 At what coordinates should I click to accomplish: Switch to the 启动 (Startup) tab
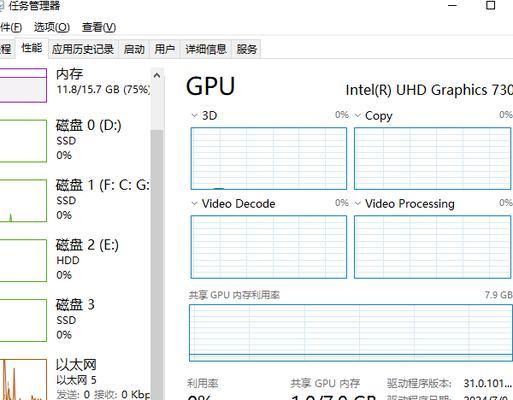(134, 49)
